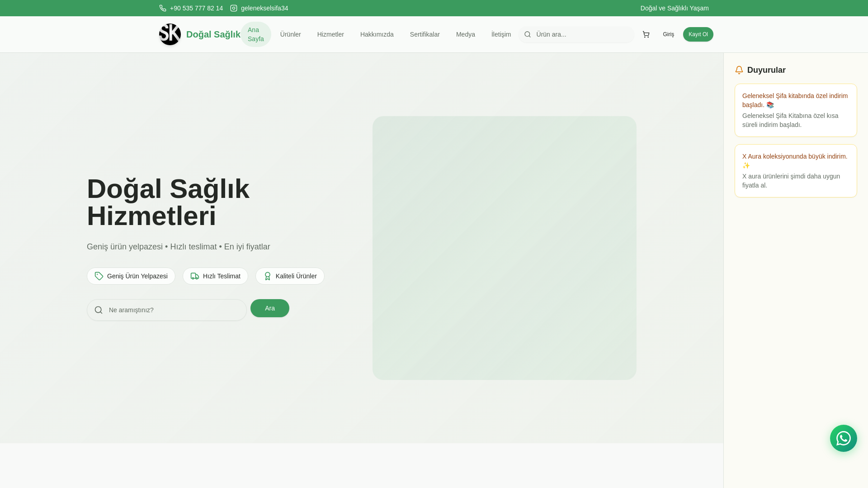This screenshot has width=868, height=488.
Task: Click the green Ara search button
Action: pyautogui.click(x=270, y=308)
